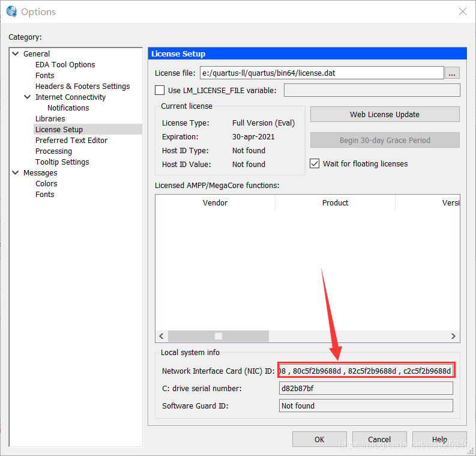Enable Use LM_LICENSE_FILE variable checkbox
Viewport: 476px width, 456px height.
(x=160, y=90)
